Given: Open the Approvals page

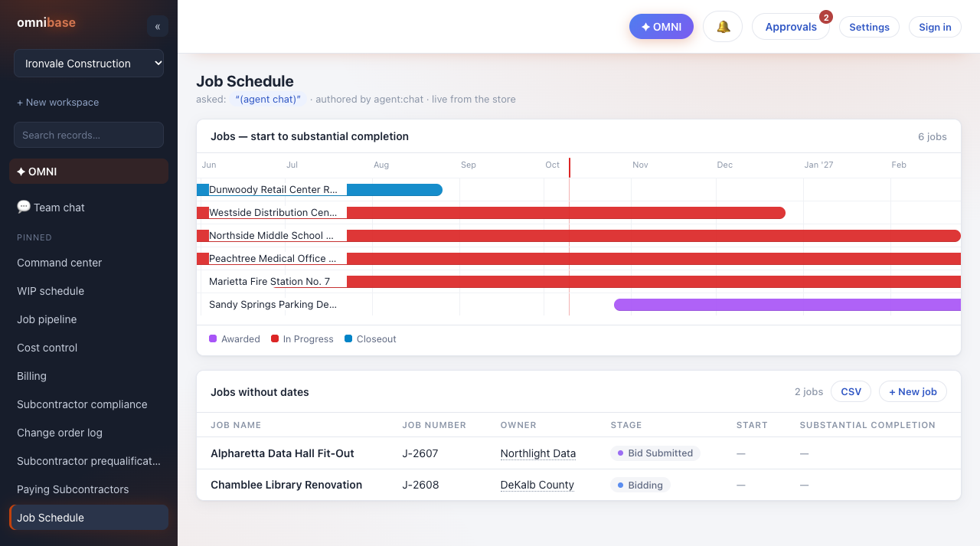Looking at the screenshot, I should coord(791,27).
